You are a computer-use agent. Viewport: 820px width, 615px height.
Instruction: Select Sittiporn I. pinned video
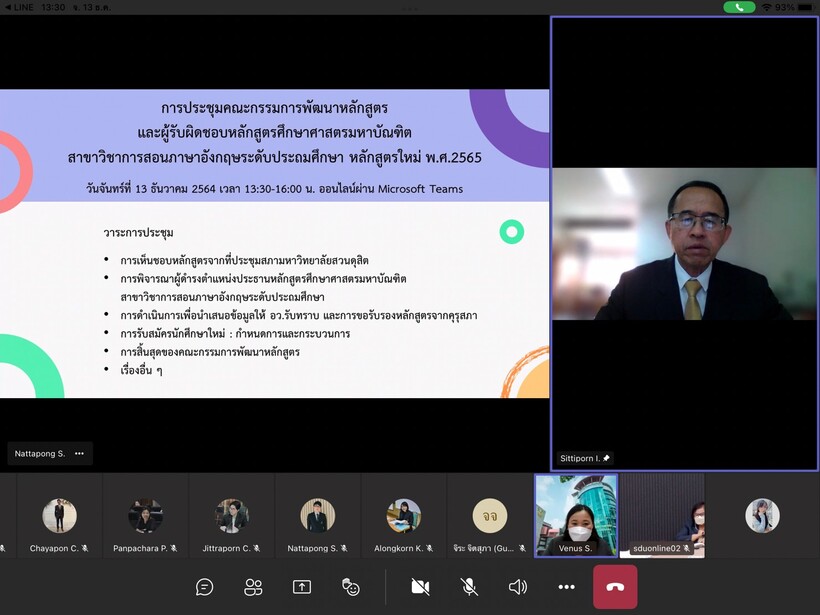pyautogui.click(x=684, y=243)
